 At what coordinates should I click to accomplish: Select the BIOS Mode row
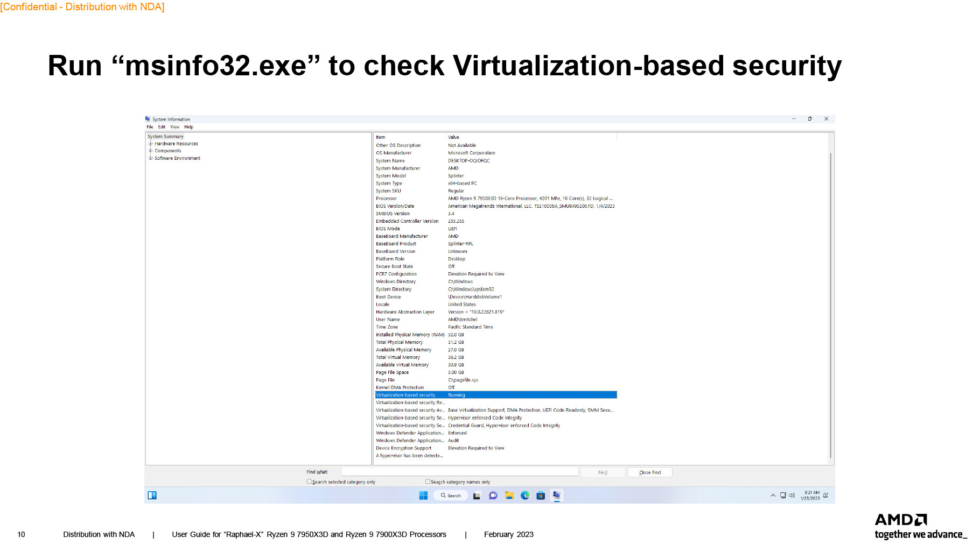tap(496, 229)
